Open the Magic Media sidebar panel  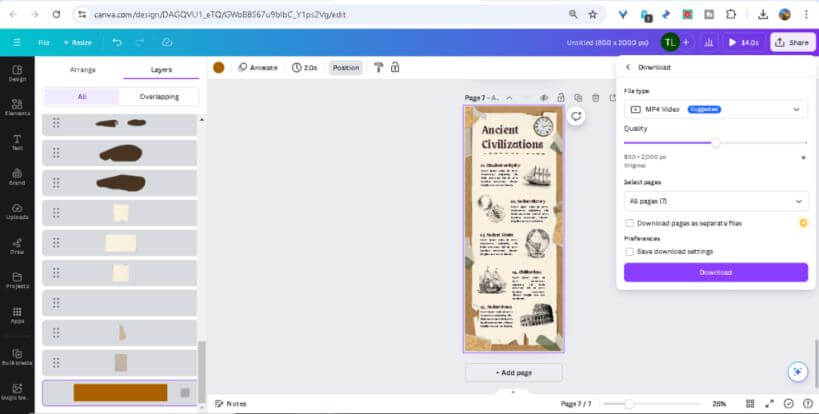click(x=17, y=392)
